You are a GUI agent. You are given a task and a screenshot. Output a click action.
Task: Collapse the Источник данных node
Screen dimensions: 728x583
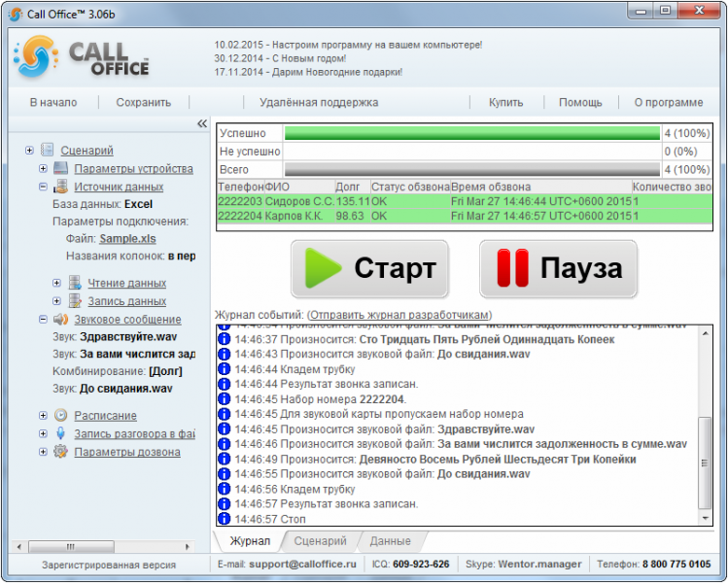pyautogui.click(x=43, y=187)
